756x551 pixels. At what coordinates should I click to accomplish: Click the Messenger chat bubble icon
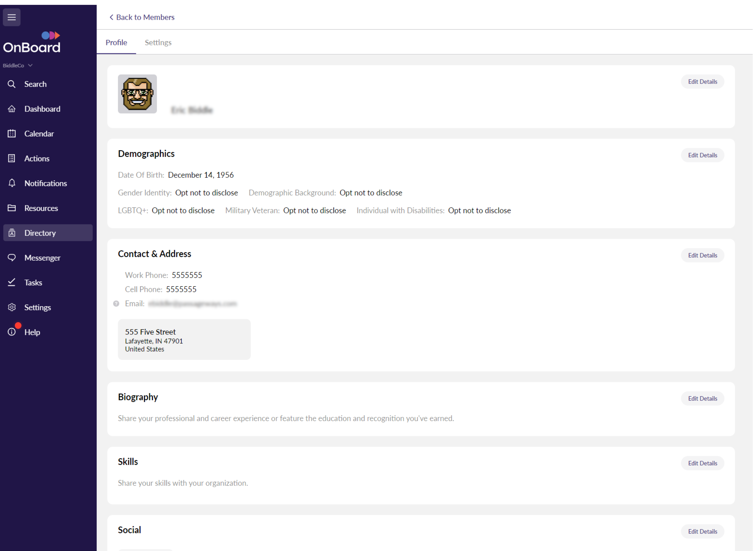click(12, 258)
